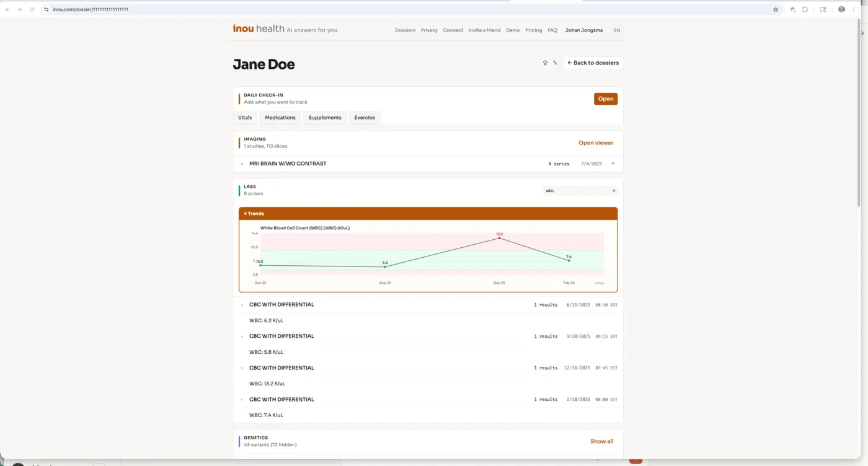The width and height of the screenshot is (868, 466).
Task: Select the Medications check-in tab
Action: tap(280, 118)
